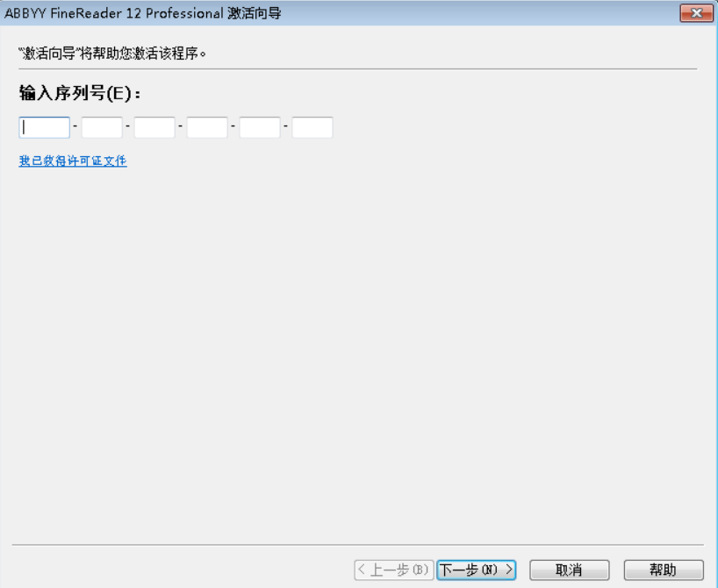Image resolution: width=718 pixels, height=588 pixels.
Task: Click the greyed-out 上一步(B) button
Action: 394,570
